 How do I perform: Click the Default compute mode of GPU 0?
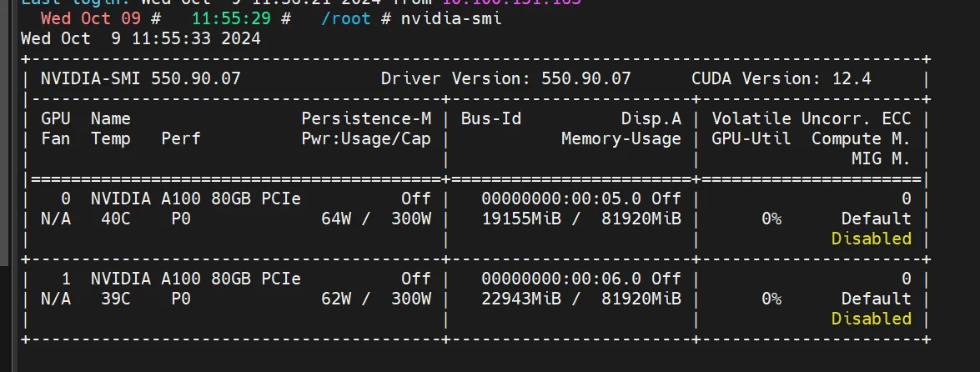877,219
